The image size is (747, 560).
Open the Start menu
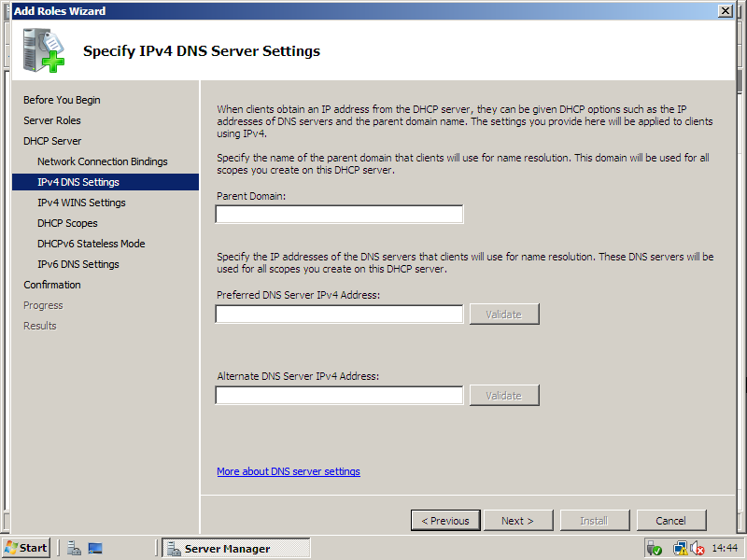[26, 548]
